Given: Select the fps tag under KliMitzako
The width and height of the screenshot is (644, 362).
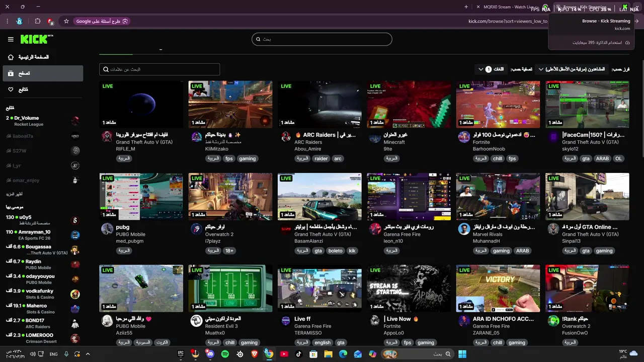Looking at the screenshot, I should pos(229,158).
